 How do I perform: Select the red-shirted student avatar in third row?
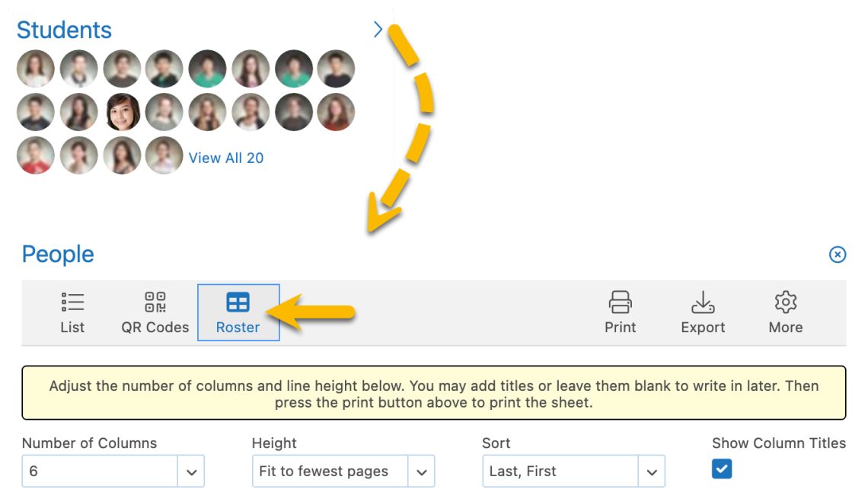click(x=36, y=155)
